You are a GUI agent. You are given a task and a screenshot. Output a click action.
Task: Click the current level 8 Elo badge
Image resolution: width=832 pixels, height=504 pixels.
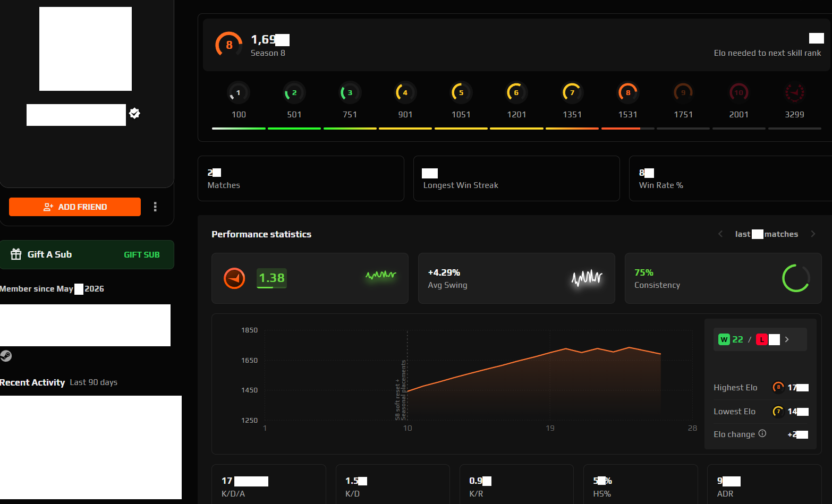click(229, 45)
